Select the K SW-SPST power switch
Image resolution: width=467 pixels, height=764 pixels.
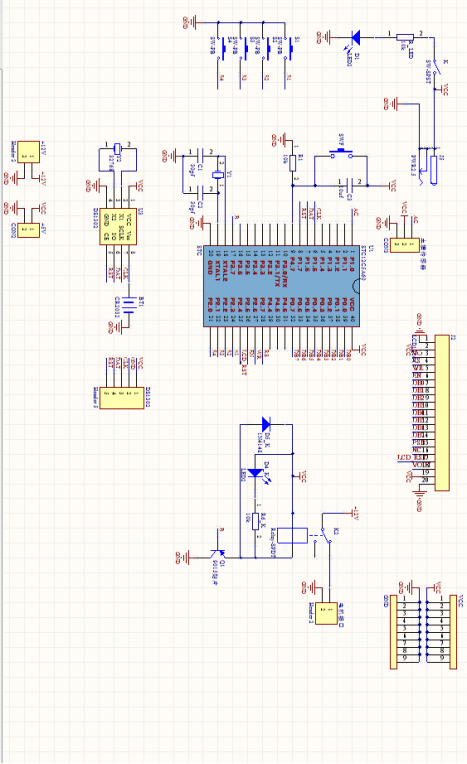[x=436, y=67]
